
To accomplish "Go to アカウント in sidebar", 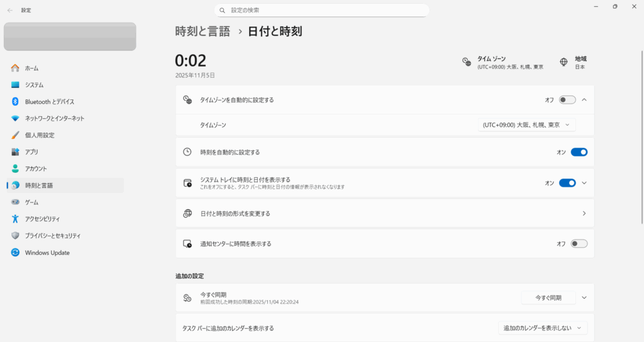I will (36, 168).
